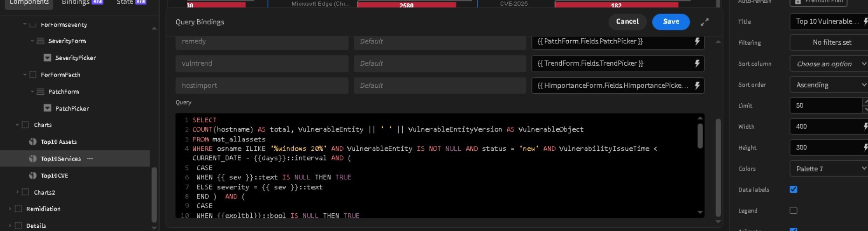Collapse the ForFormPacth tree node
This screenshot has width=868, height=231.
[25, 75]
